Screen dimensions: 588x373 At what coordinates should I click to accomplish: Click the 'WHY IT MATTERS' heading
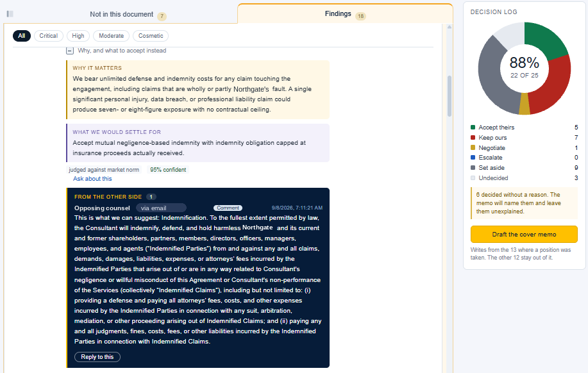(x=97, y=68)
